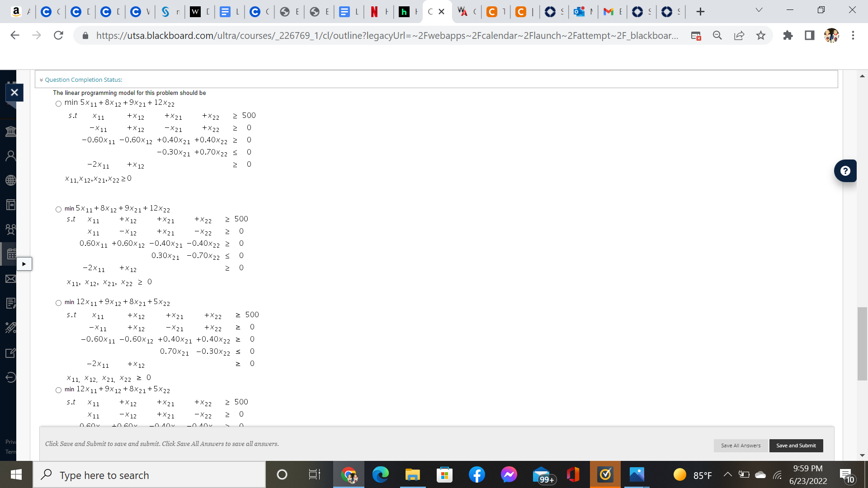
Task: Open the browser tab search dropdown
Action: 759,10
